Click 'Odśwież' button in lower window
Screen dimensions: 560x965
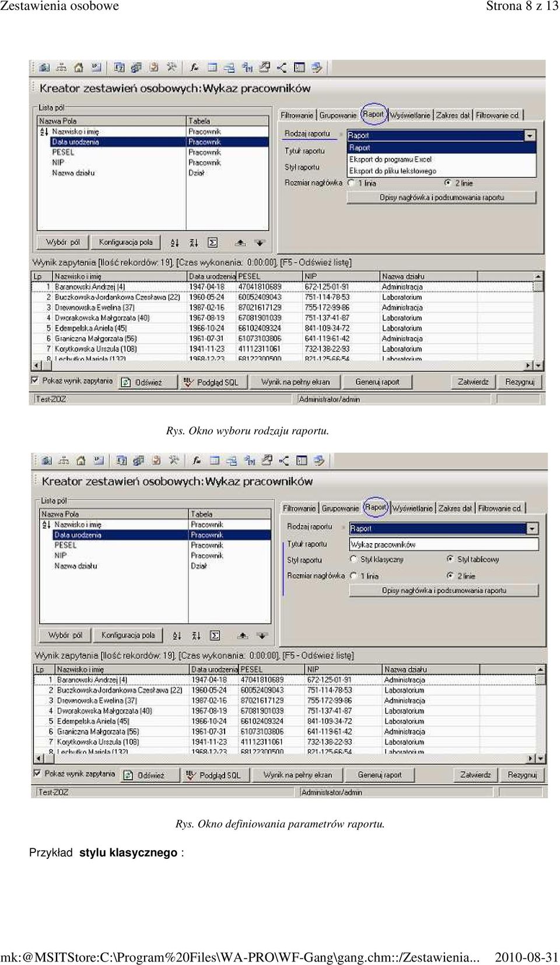[x=150, y=775]
